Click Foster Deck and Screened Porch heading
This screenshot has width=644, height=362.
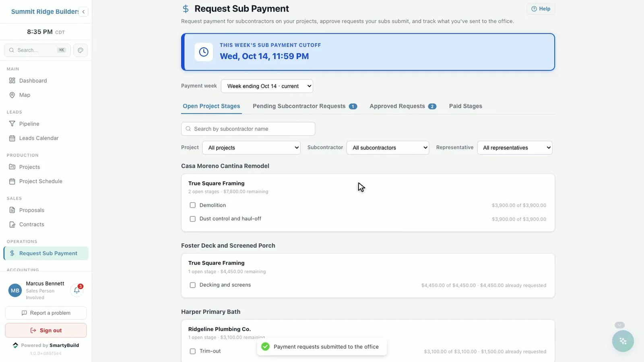click(228, 246)
